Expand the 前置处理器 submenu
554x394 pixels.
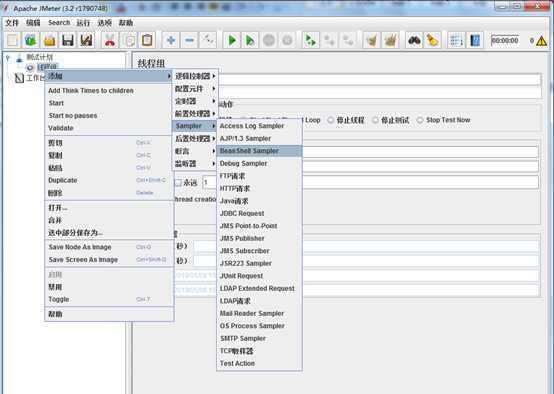coord(195,113)
